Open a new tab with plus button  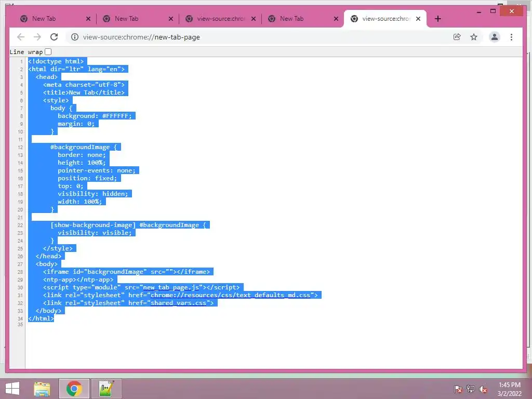pyautogui.click(x=437, y=19)
